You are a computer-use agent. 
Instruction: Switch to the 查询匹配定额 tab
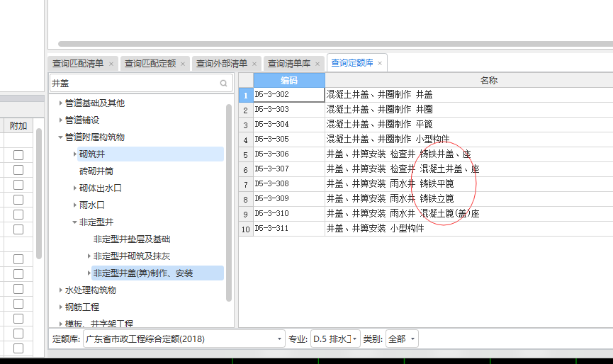pos(150,63)
